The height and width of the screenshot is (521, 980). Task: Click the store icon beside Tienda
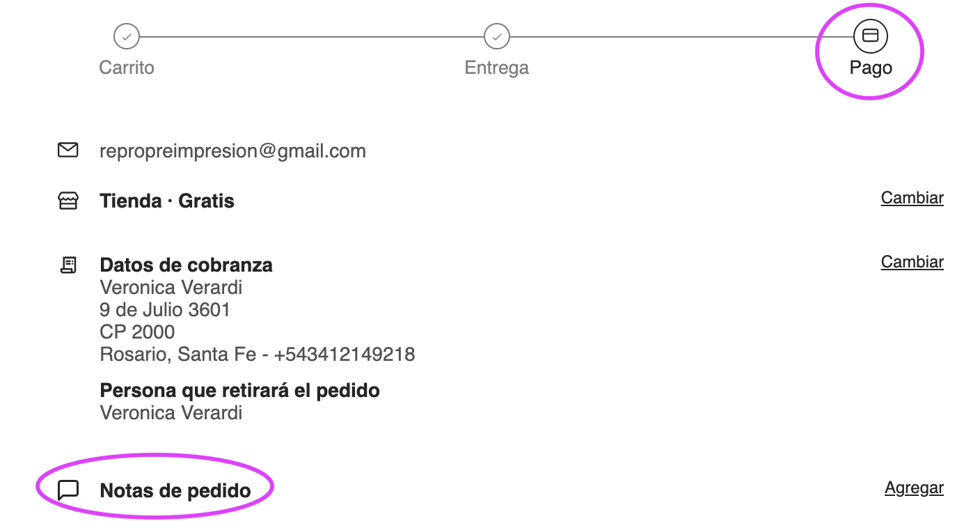68,201
